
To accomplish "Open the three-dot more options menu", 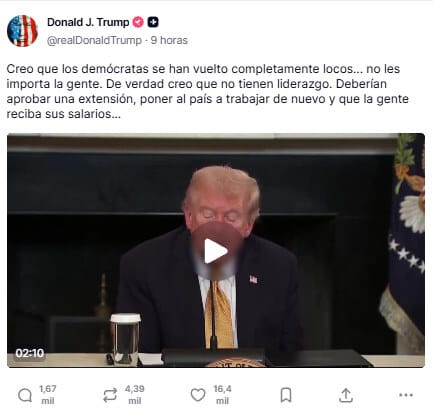I will [x=406, y=395].
